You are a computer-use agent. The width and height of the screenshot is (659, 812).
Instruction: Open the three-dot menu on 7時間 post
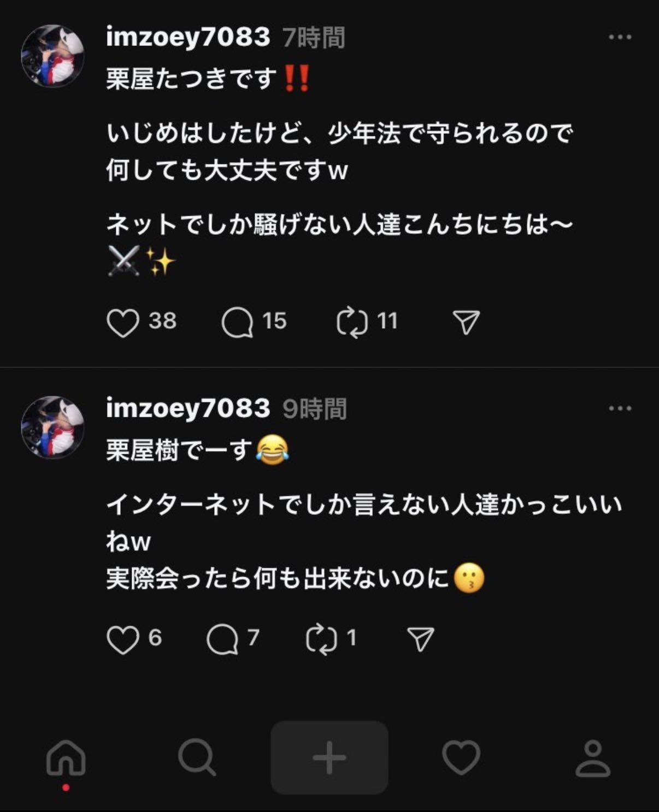pyautogui.click(x=620, y=37)
